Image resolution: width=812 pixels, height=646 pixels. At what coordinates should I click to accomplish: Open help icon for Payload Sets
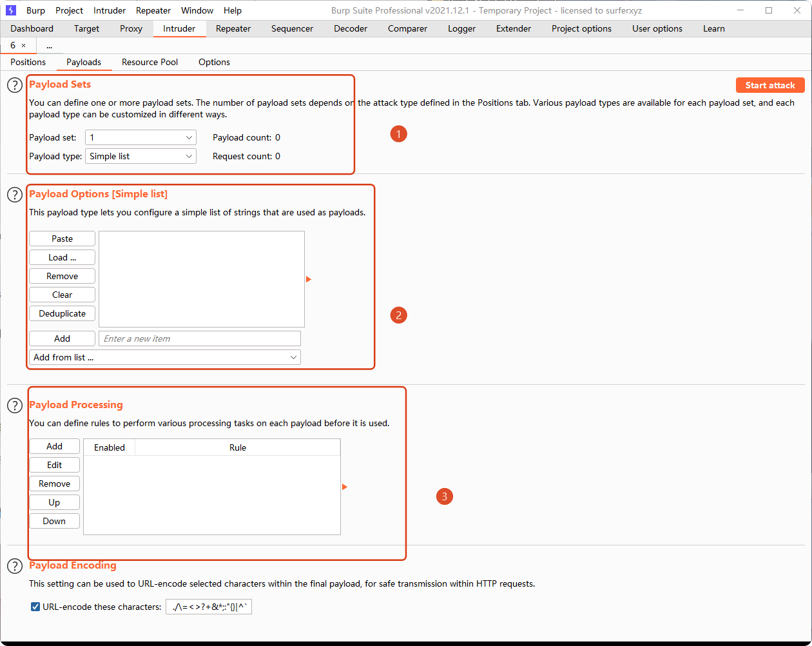point(15,85)
